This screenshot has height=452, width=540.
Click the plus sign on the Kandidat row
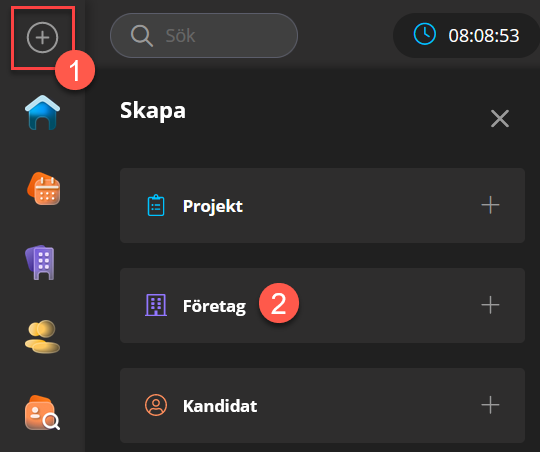pyautogui.click(x=490, y=405)
